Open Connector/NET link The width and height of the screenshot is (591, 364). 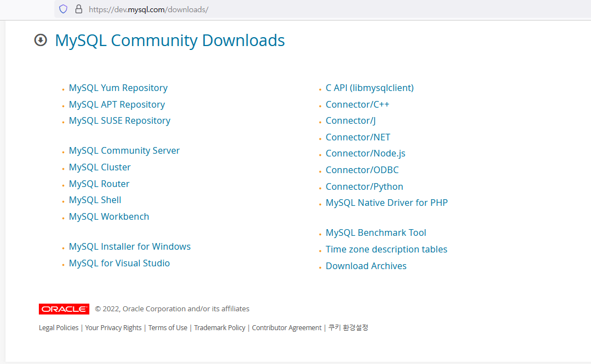point(358,137)
